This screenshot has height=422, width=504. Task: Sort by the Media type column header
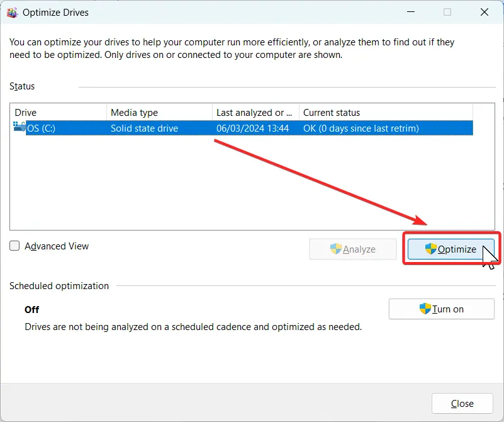tap(159, 113)
